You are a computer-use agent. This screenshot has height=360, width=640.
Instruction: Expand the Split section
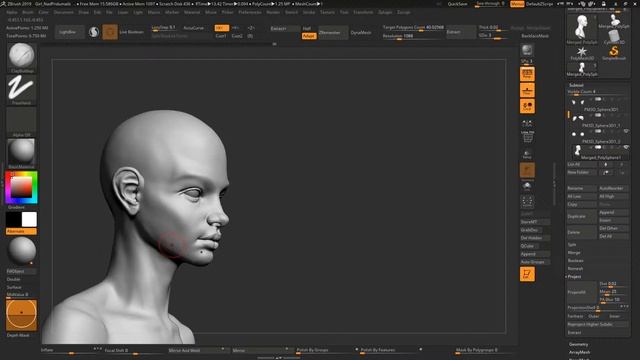click(x=572, y=244)
